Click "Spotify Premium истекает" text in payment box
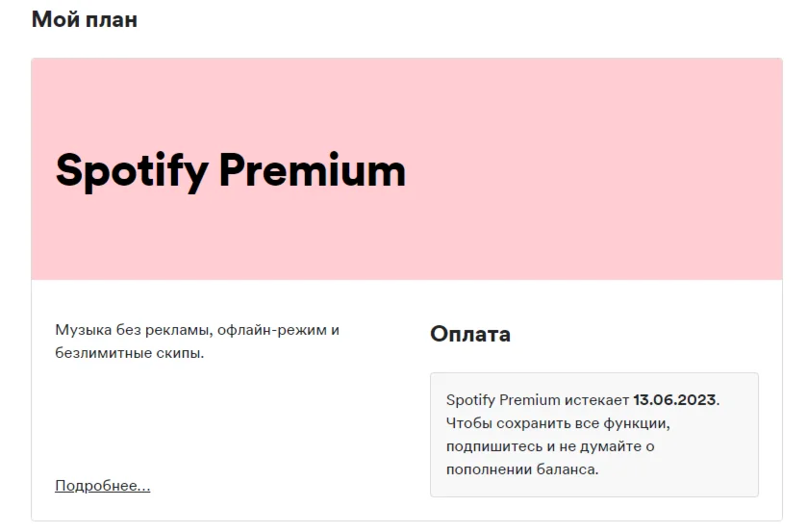Viewport: 807px width, 532px height. [539, 399]
